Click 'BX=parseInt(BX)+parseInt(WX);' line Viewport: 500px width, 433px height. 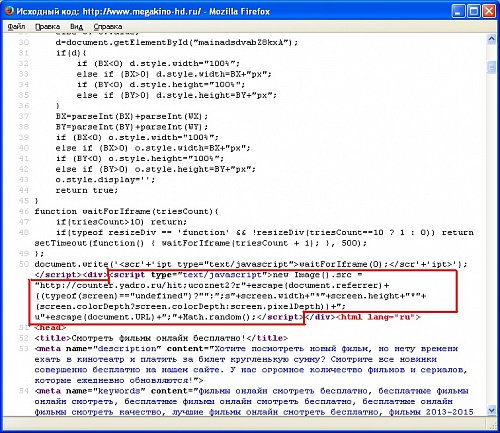click(132, 116)
